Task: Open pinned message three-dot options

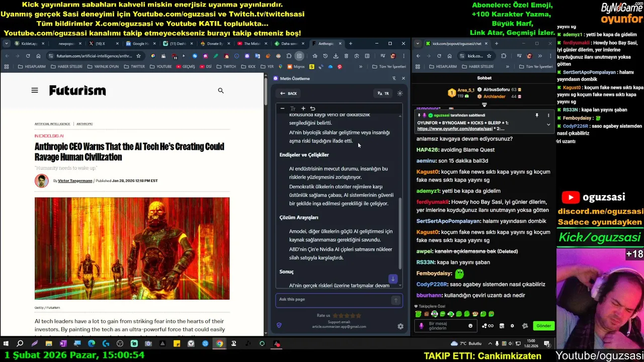Action: (x=548, y=115)
